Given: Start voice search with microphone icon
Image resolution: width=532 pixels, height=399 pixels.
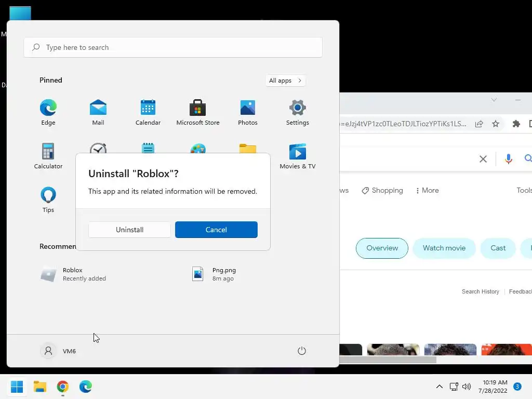Looking at the screenshot, I should [508, 159].
